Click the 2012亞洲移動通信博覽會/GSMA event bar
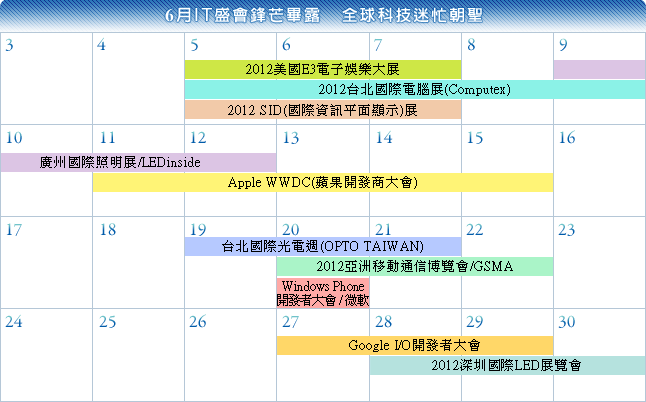The image size is (646, 402). pyautogui.click(x=414, y=266)
